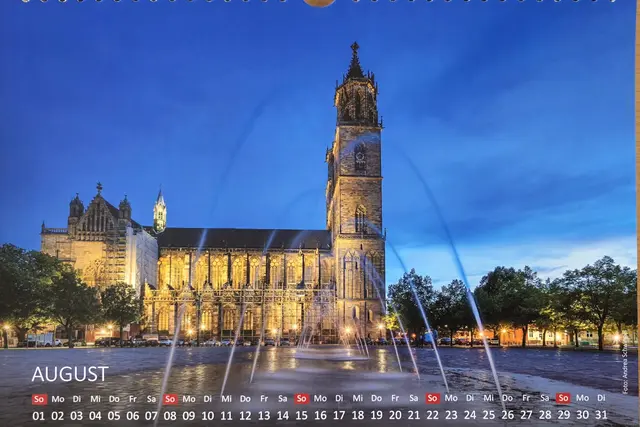Click the AUGUST month heading
The width and height of the screenshot is (640, 427).
70,374
